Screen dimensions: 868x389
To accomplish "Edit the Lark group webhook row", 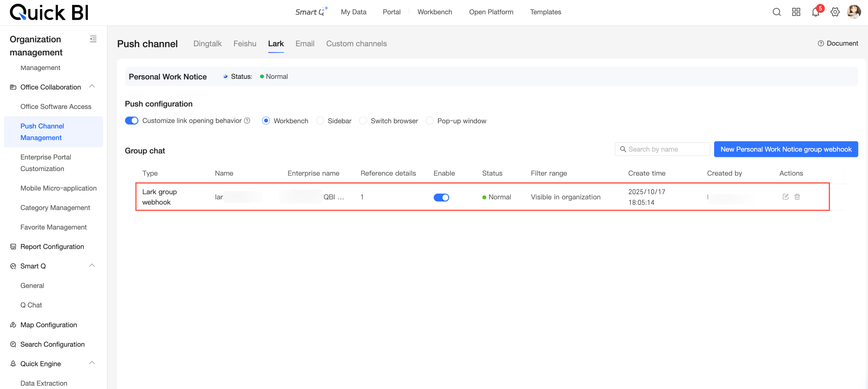I will tap(786, 197).
